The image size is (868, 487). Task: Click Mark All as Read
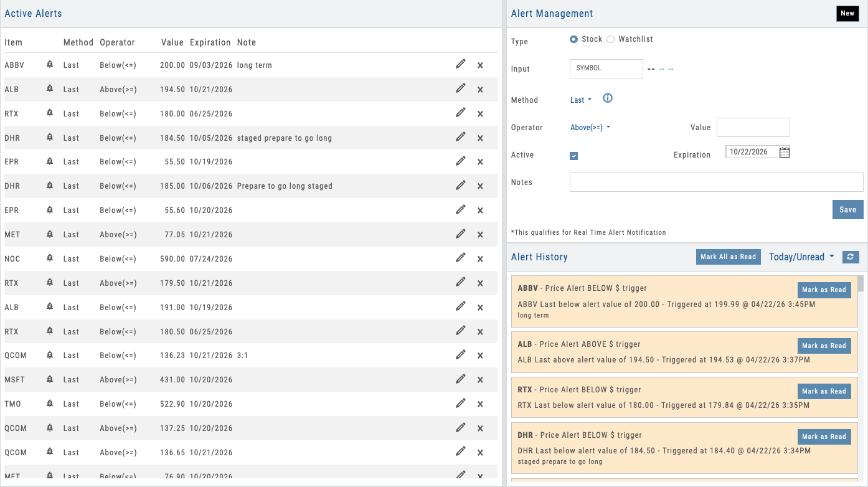(728, 256)
